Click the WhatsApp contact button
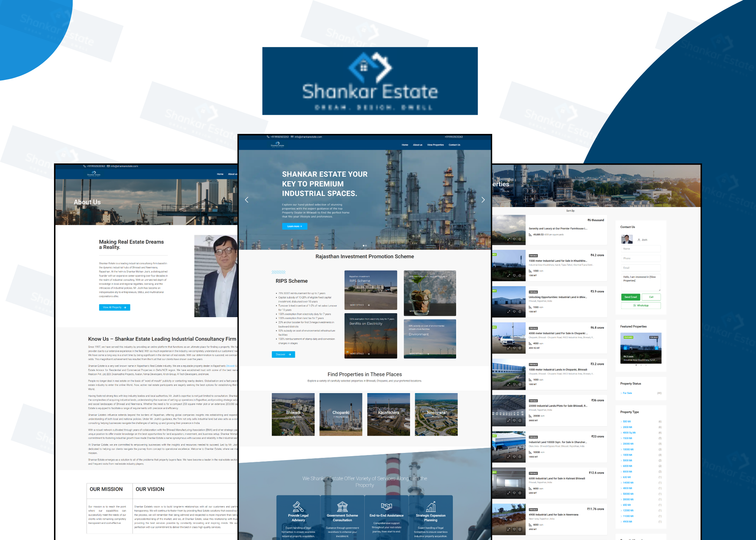Screen dimensions: 756x540 [x=641, y=306]
